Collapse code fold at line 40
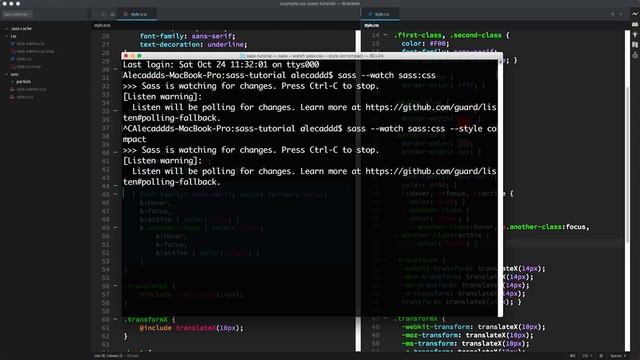640x360 pixels. point(116,153)
